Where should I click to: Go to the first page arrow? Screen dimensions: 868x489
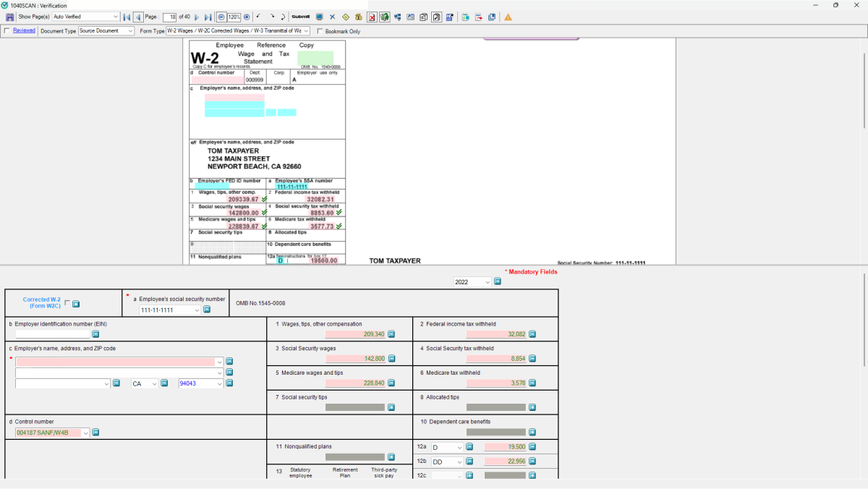tap(127, 17)
